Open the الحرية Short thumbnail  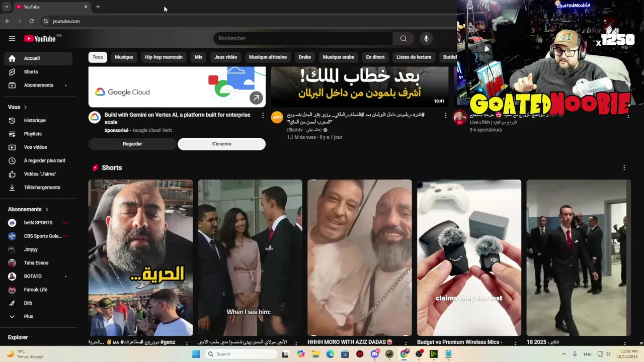(x=140, y=257)
